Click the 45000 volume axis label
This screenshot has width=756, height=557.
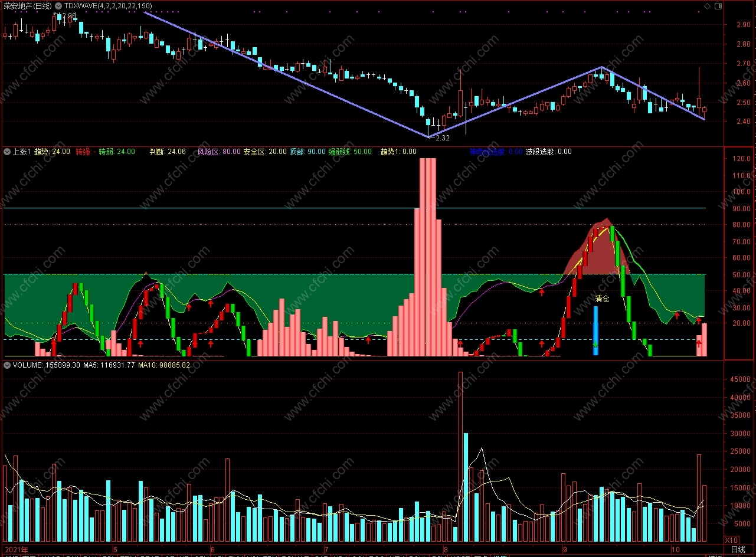(x=742, y=380)
